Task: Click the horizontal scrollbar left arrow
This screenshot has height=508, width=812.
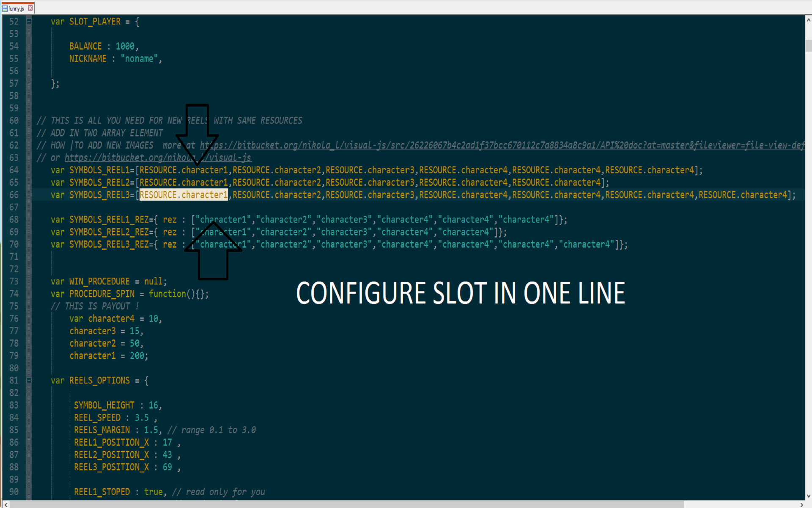Action: coord(5,505)
